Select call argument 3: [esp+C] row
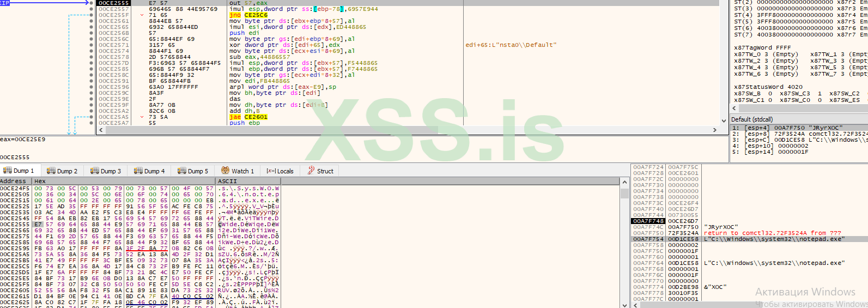Viewport: 868px width, 308px height. [799, 140]
